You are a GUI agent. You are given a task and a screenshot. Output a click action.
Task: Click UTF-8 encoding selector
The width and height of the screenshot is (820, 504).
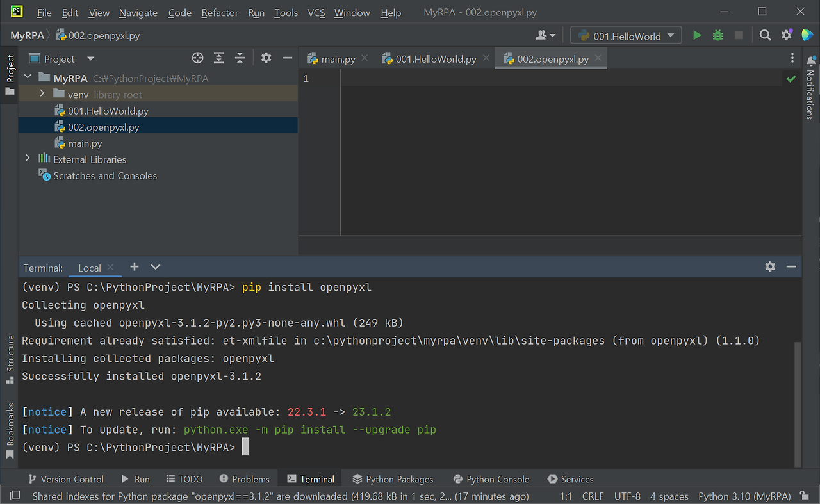[x=627, y=496]
